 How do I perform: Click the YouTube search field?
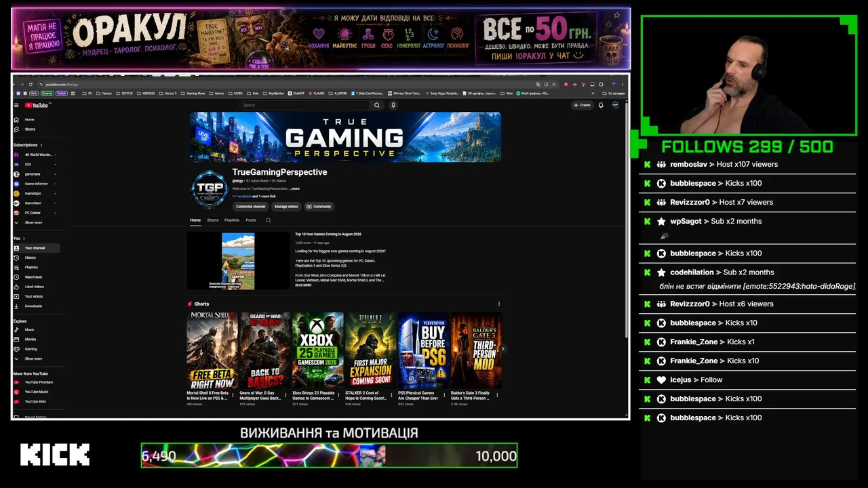pyautogui.click(x=305, y=105)
